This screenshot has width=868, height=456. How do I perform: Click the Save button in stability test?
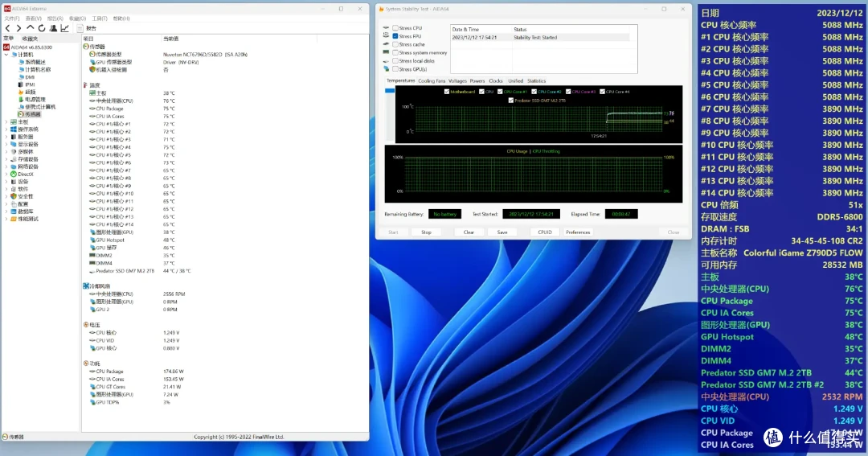[x=502, y=232]
